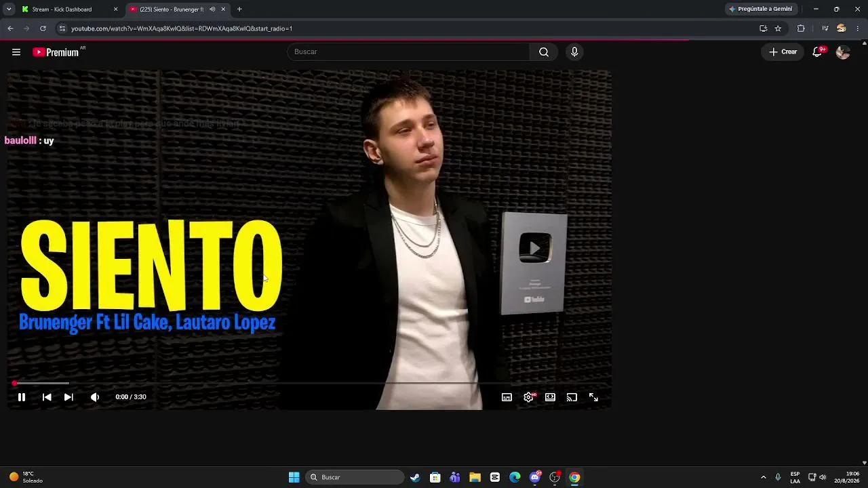Cast the video to a TV
868x488 pixels.
coord(572,397)
